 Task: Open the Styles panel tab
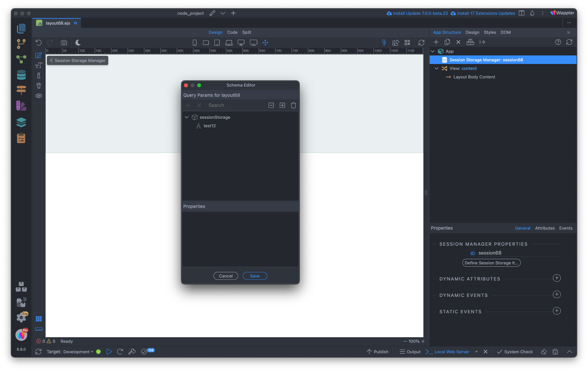pos(490,32)
